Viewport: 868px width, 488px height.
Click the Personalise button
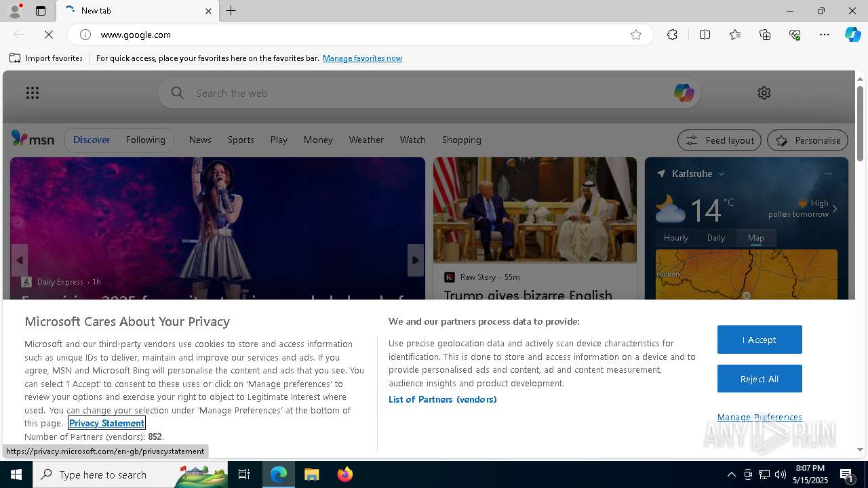click(x=808, y=140)
